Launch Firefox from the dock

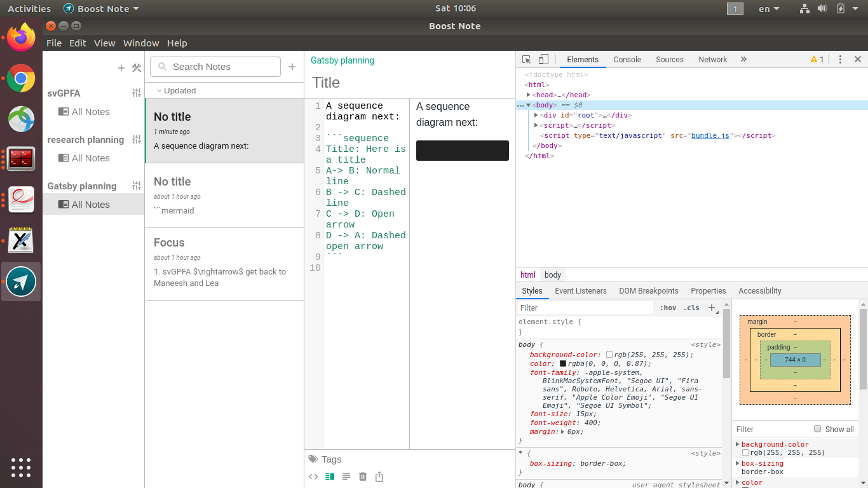(21, 37)
